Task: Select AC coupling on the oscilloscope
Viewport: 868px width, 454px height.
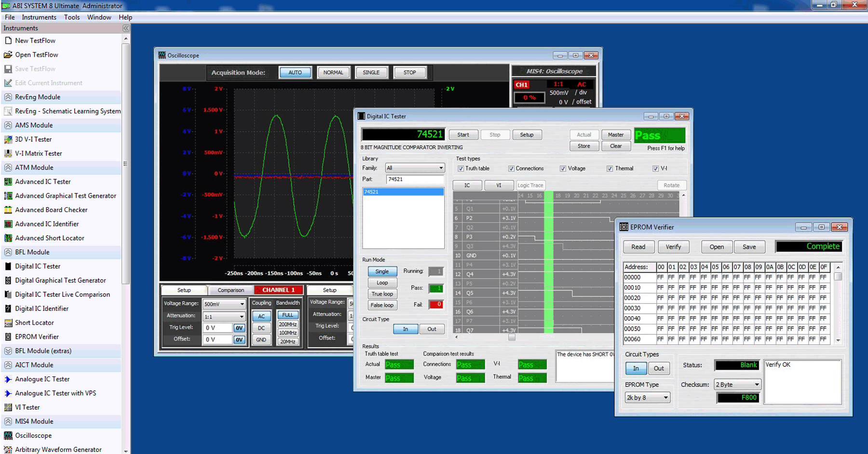Action: [x=261, y=317]
